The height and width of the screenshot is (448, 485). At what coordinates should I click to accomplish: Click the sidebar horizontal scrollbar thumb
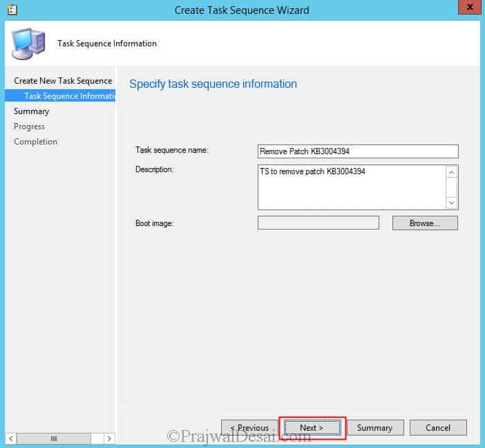click(x=54, y=438)
